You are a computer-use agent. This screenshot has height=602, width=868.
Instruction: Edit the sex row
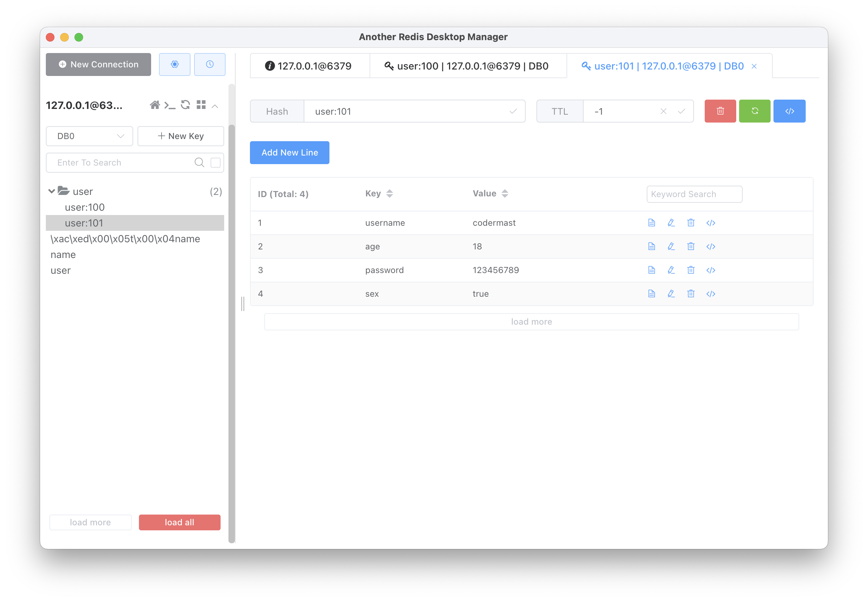click(x=671, y=294)
